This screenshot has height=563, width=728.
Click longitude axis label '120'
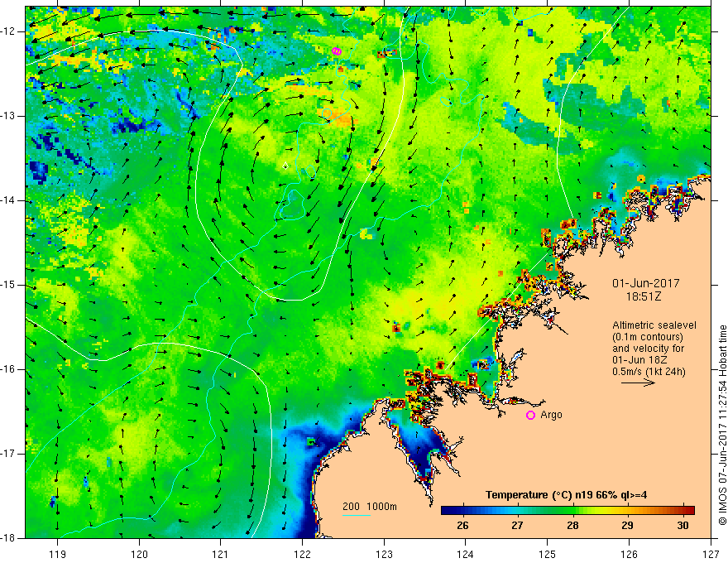click(x=139, y=554)
